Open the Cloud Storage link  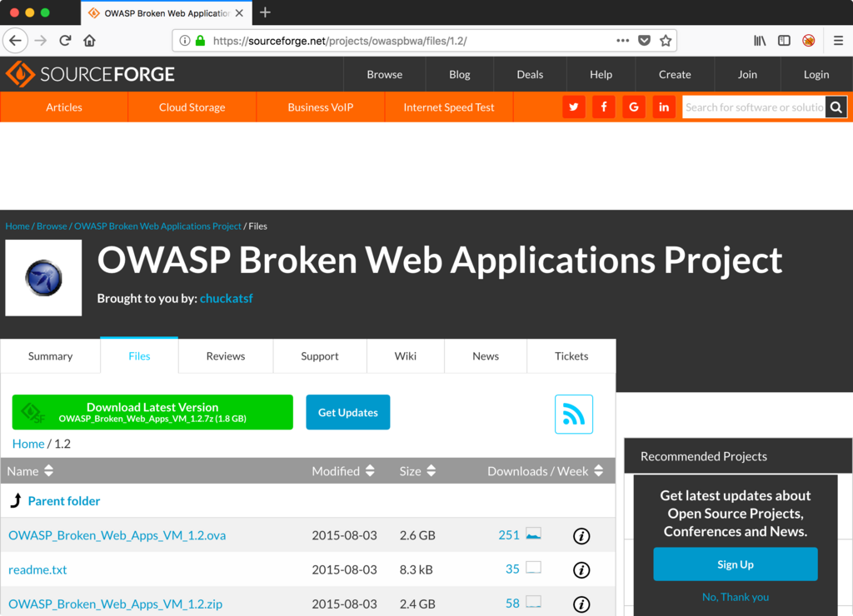192,107
